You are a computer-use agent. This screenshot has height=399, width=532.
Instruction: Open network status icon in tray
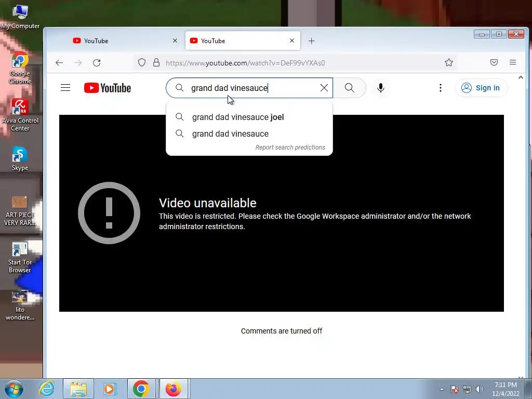pos(467,389)
